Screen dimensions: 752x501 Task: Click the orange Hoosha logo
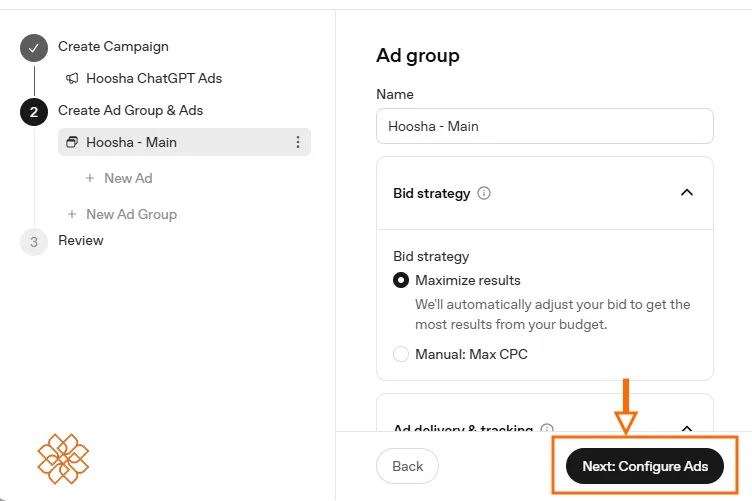click(x=63, y=459)
